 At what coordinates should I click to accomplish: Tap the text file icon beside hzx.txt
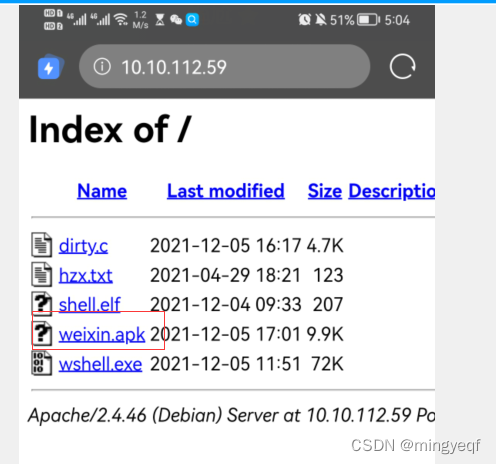(42, 274)
